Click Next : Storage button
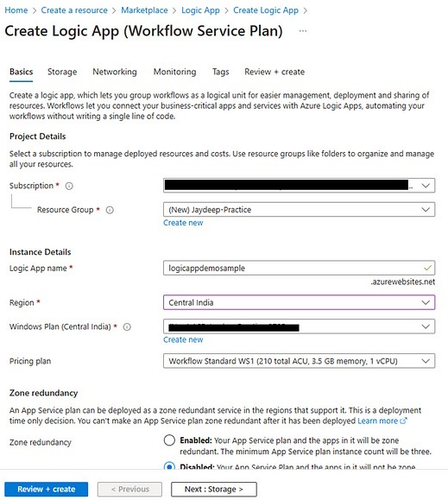The image size is (448, 500). point(214,489)
